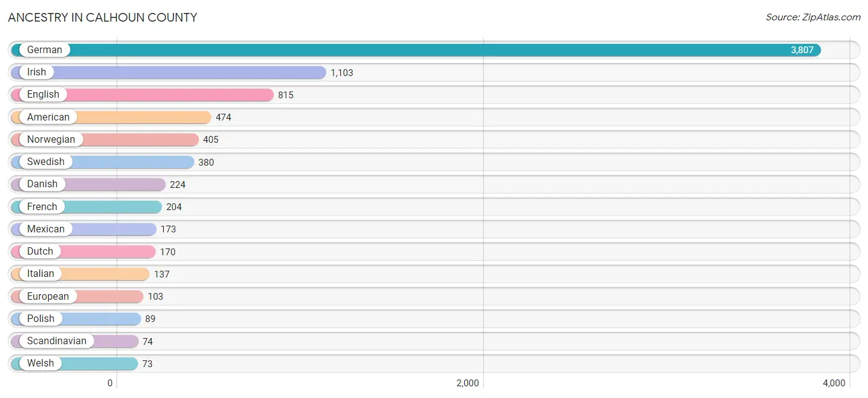Select the English value 815
868x398 pixels.
pyautogui.click(x=286, y=95)
